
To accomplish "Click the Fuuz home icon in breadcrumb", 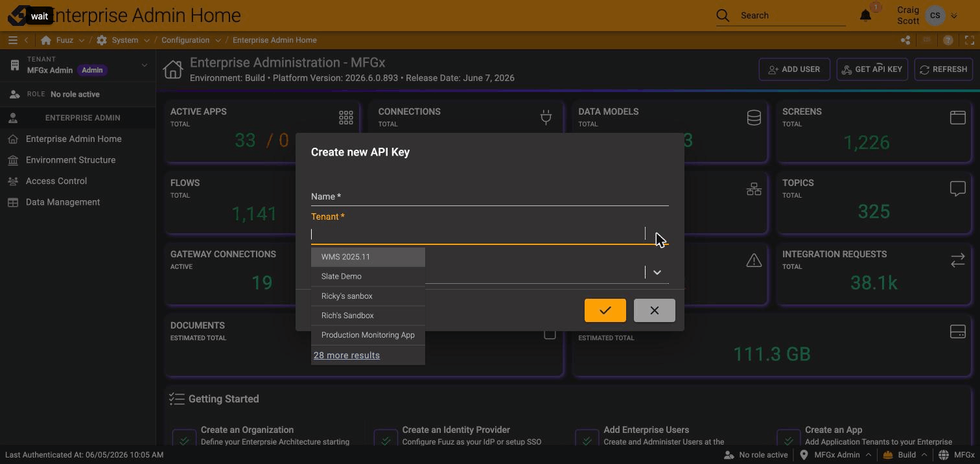I will pos(45,40).
